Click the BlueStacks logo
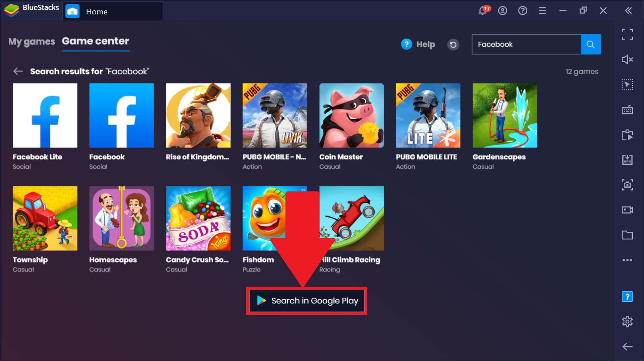The height and width of the screenshot is (361, 644). click(x=11, y=10)
